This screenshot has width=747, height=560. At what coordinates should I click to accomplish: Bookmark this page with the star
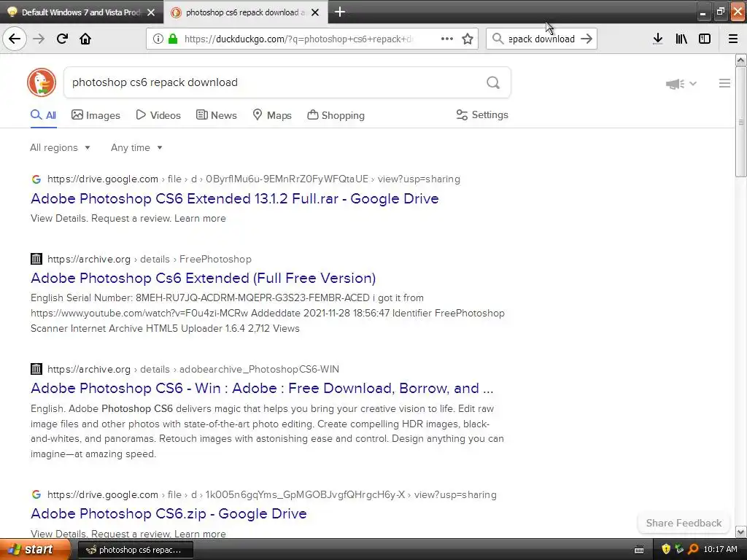[468, 39]
